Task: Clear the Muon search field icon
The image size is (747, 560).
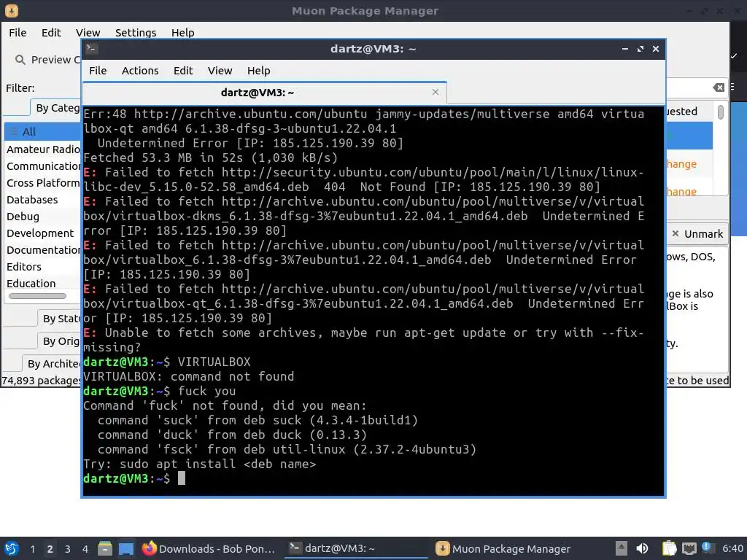Action: point(719,87)
